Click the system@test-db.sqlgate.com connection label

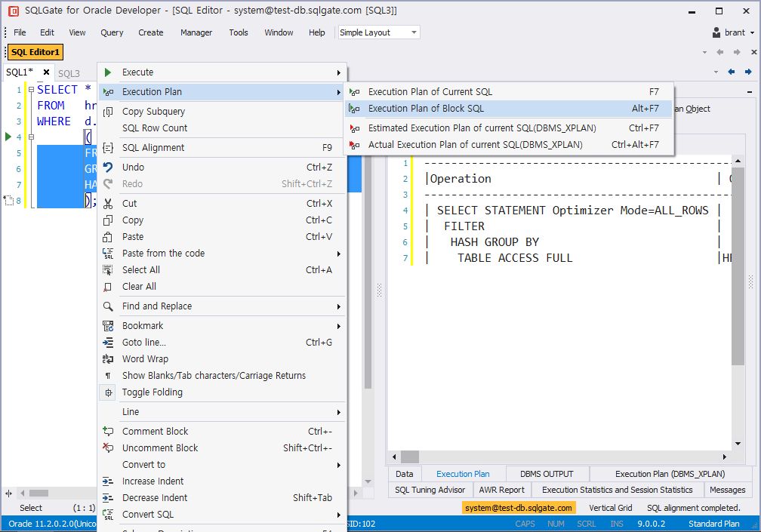519,508
